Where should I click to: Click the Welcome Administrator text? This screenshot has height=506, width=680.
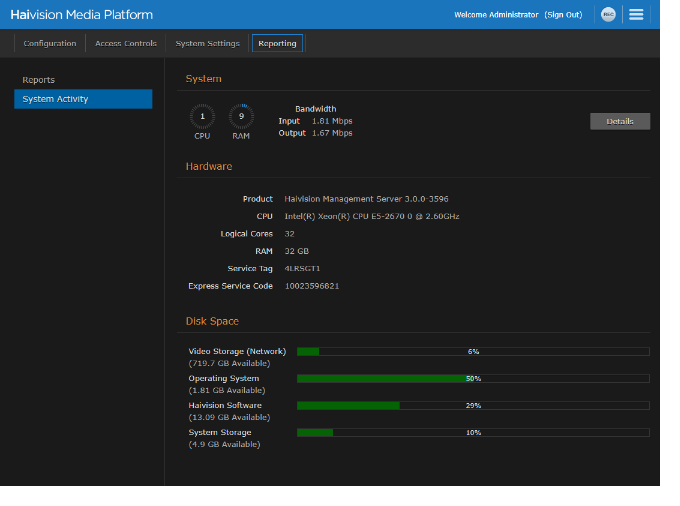tap(497, 15)
